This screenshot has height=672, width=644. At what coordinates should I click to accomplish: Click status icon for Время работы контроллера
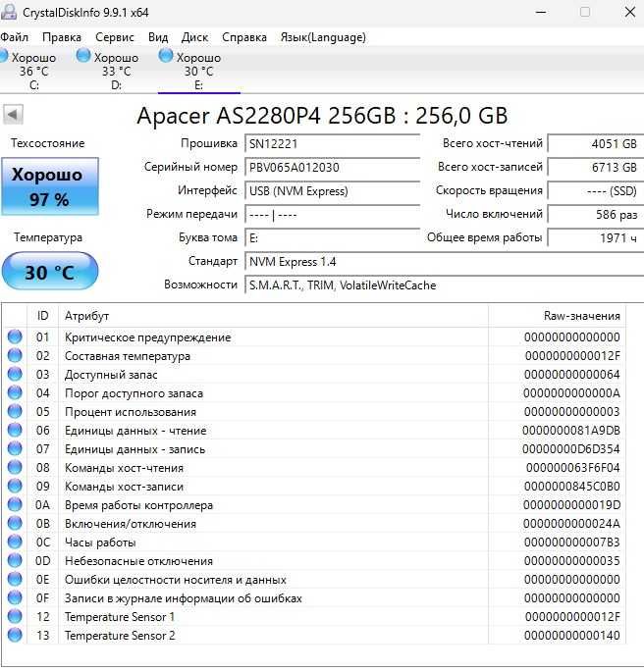click(15, 504)
